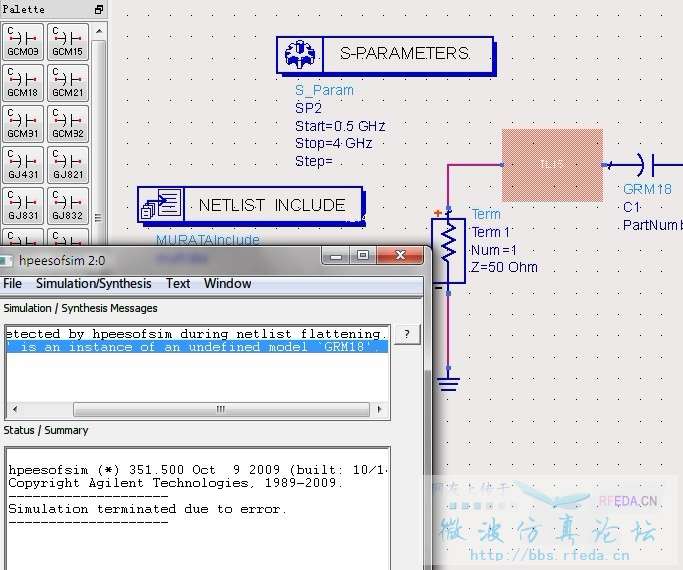Viewport: 683px width, 570px height.
Task: Select the undefined model 'GRM18' error line
Action: point(197,347)
